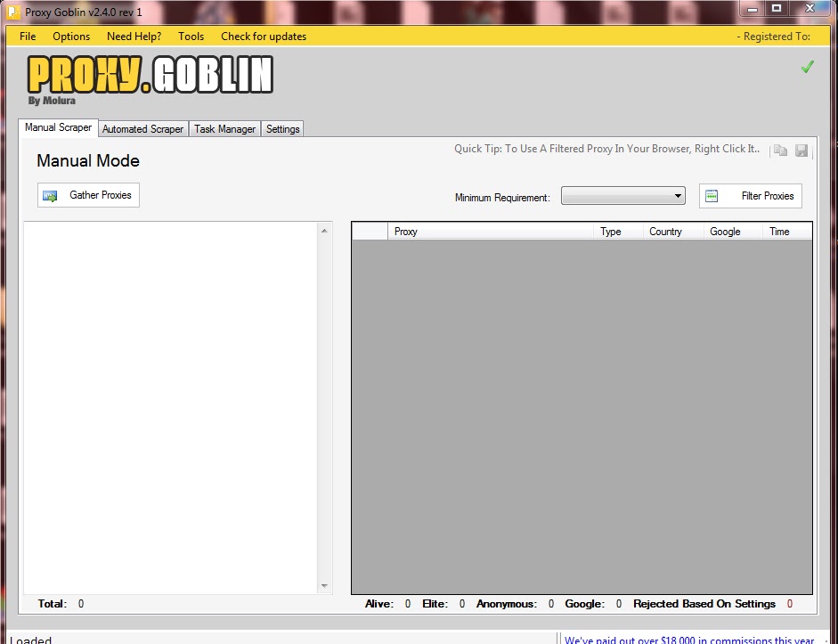Click the Google count label at bottom
This screenshot has height=644, width=838.
click(585, 604)
